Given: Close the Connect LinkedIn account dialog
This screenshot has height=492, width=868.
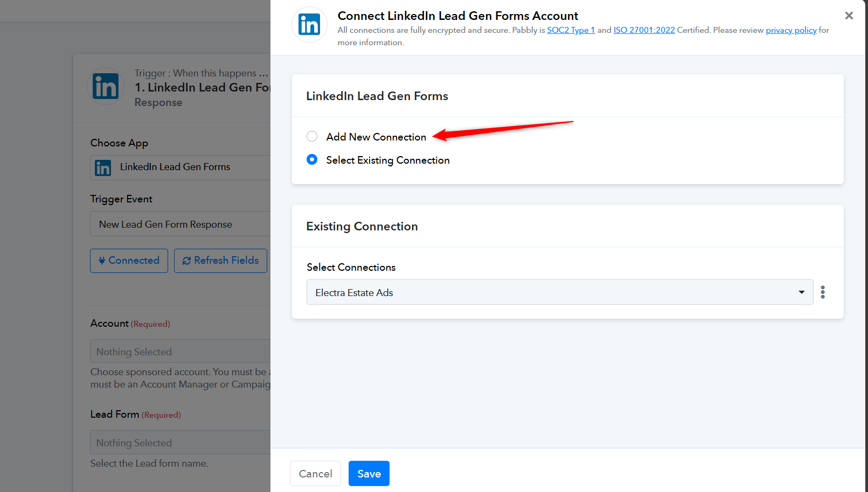Looking at the screenshot, I should 849,16.
